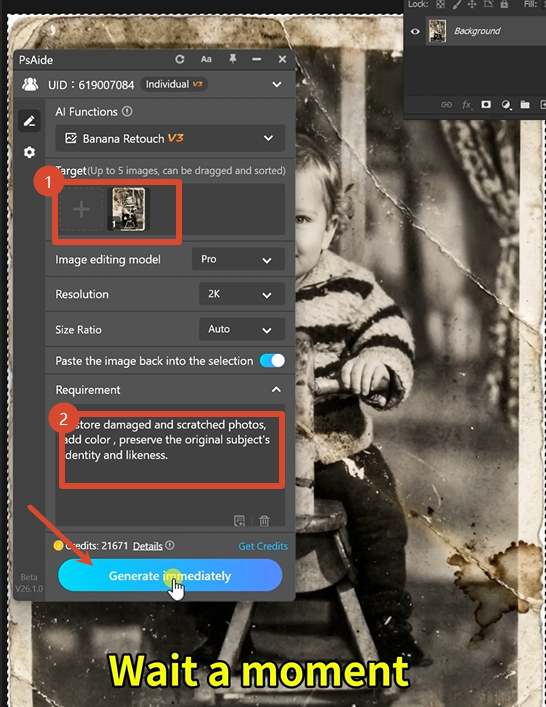Open the Get Credits link
The width and height of the screenshot is (546, 707).
263,546
